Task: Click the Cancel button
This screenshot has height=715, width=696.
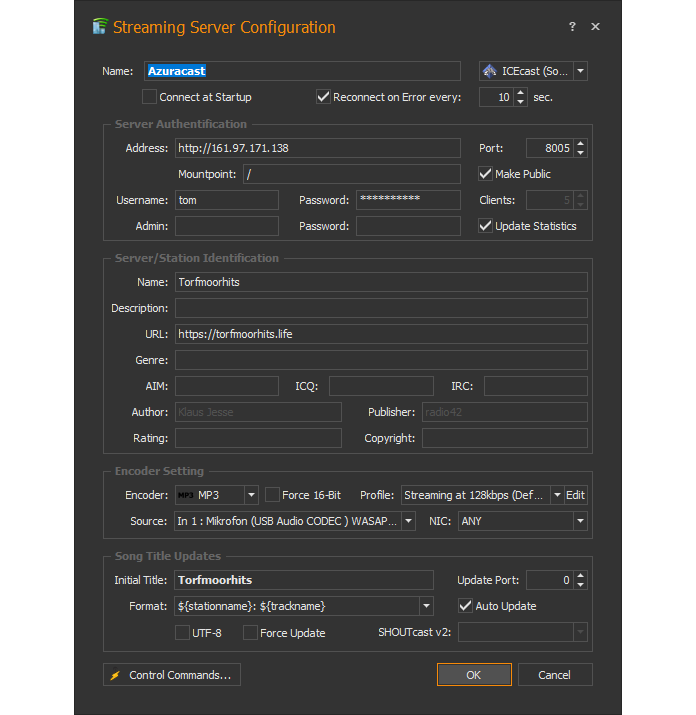Action: point(555,674)
